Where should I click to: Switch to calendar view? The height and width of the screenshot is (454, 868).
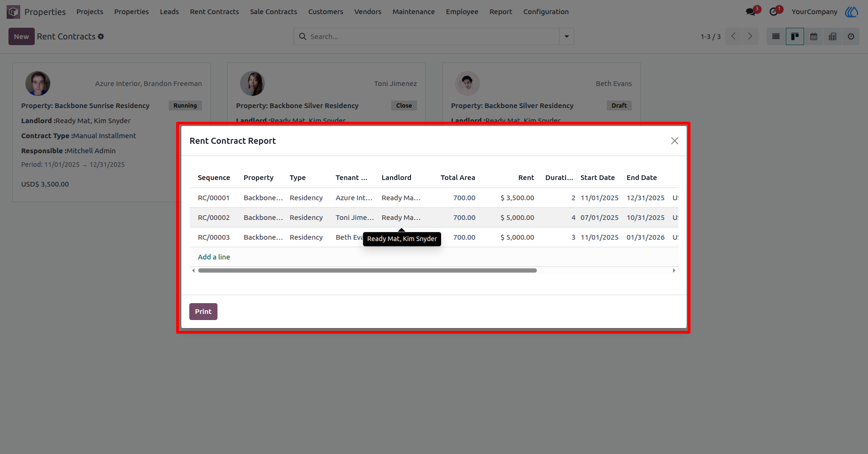(x=814, y=37)
